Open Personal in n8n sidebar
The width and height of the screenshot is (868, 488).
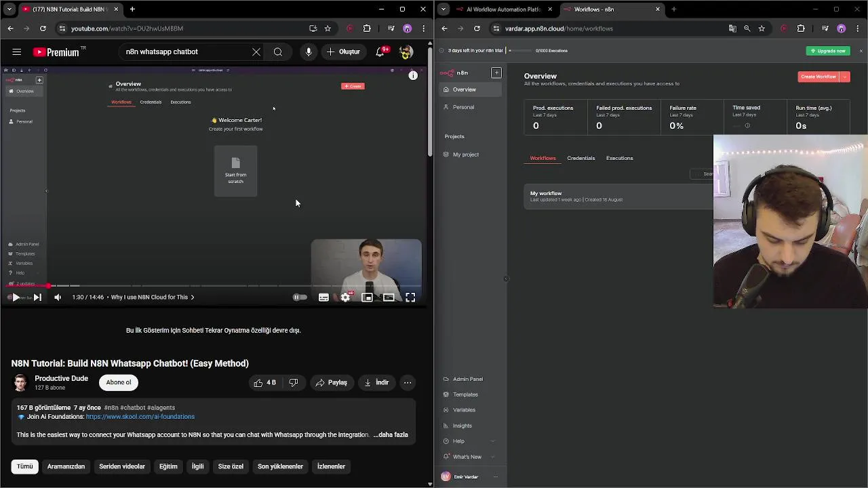[x=471, y=107]
